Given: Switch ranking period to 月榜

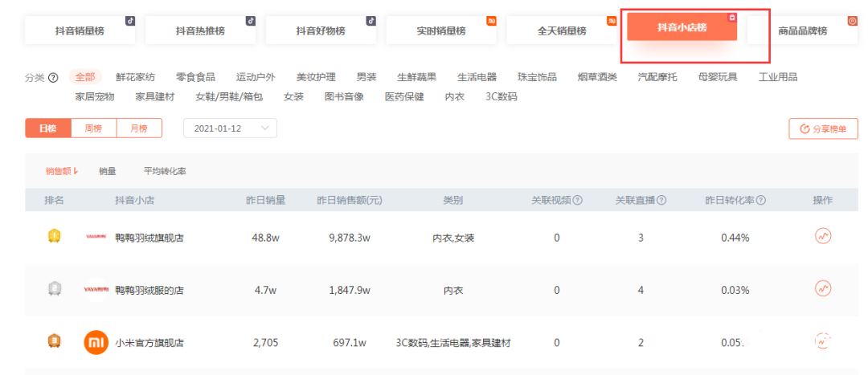Looking at the screenshot, I should tap(139, 128).
